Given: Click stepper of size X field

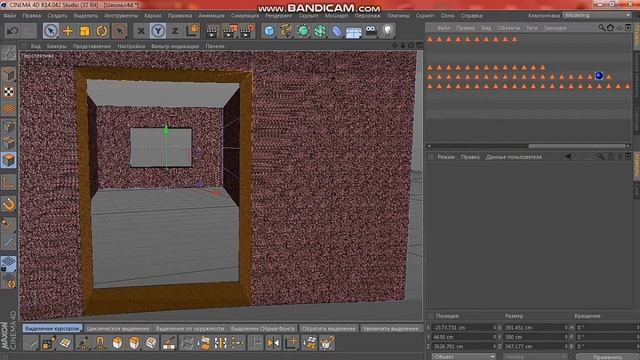Looking at the screenshot, I should click(x=566, y=327).
